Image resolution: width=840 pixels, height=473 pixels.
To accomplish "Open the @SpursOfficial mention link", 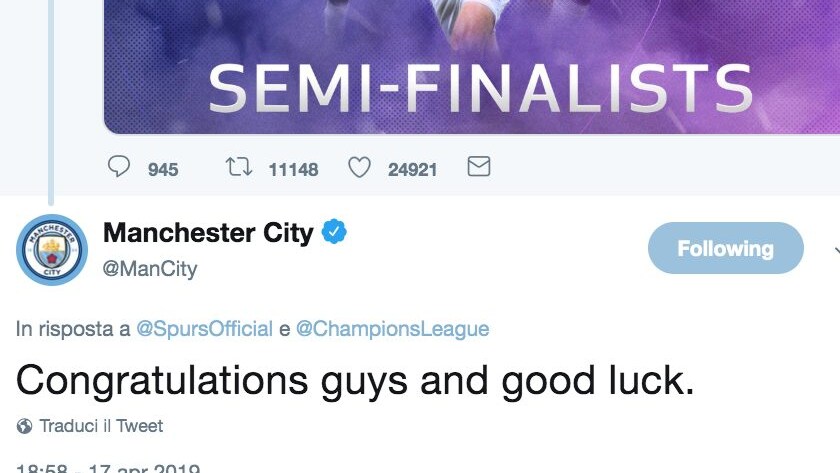I will point(204,328).
